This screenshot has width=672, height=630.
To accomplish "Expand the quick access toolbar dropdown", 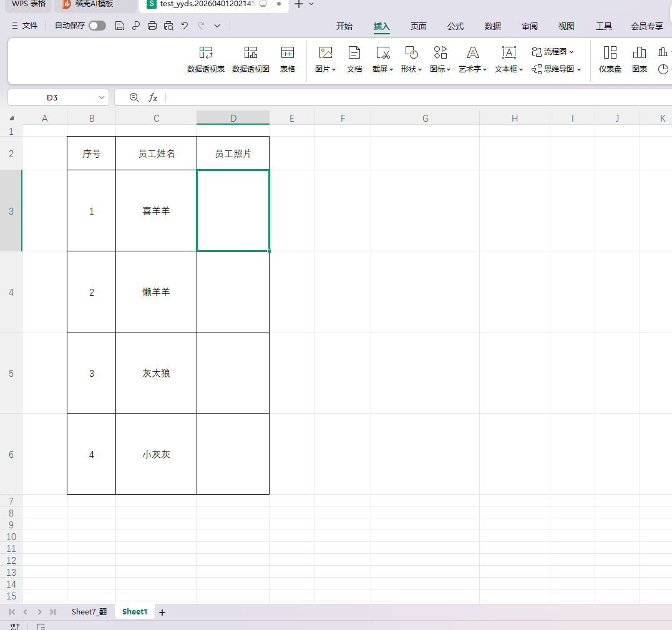I will click(217, 26).
